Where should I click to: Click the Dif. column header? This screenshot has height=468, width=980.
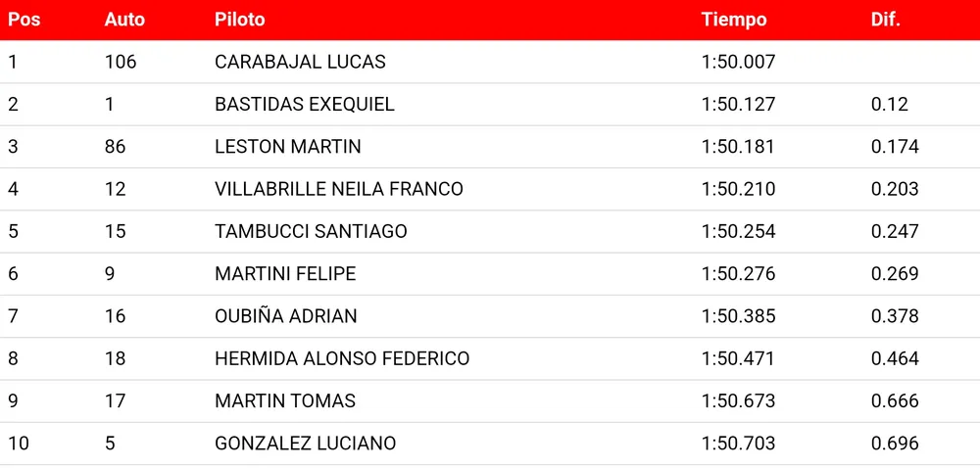885,20
